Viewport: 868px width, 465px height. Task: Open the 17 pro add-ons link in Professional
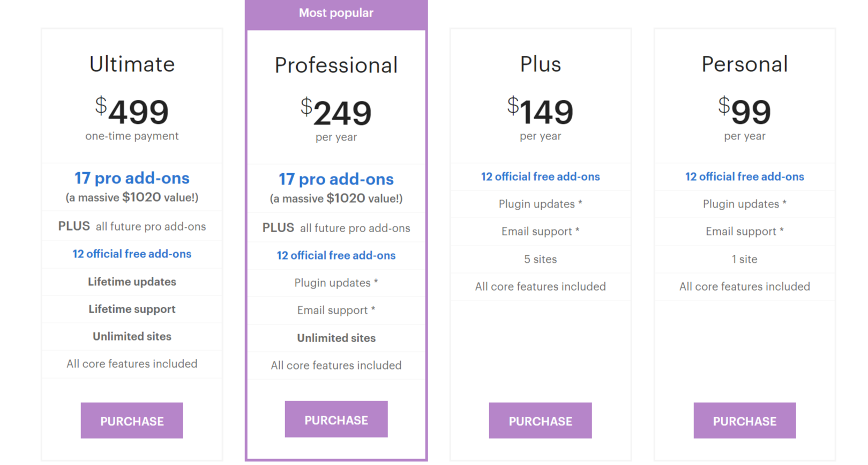click(x=336, y=179)
